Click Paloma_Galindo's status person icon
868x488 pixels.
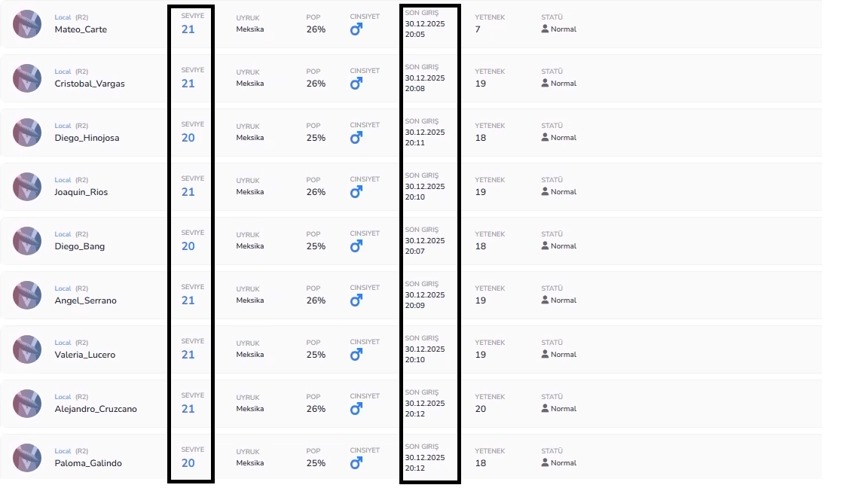click(545, 462)
